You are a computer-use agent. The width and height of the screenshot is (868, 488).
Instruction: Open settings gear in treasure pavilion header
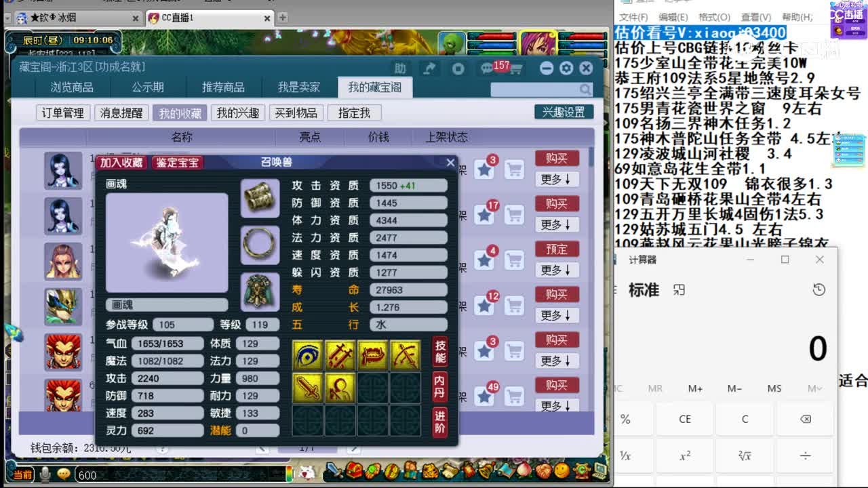point(566,68)
